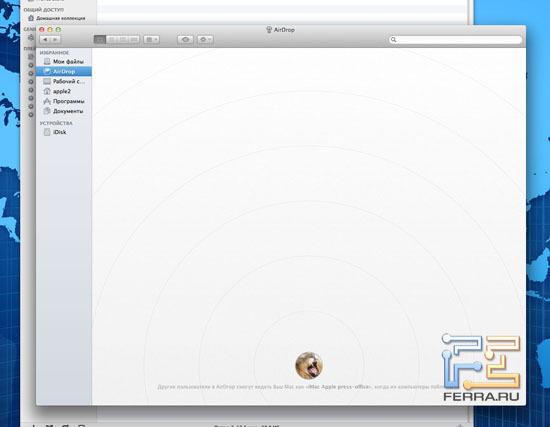Select the magnifier icon in search box
Screen dimensions: 550x427
(x=394, y=40)
